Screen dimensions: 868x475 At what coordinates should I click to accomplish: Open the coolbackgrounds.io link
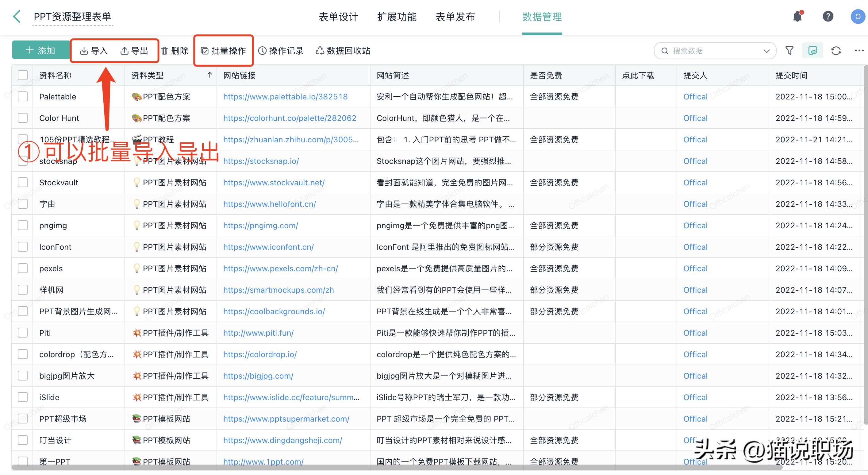click(x=274, y=311)
